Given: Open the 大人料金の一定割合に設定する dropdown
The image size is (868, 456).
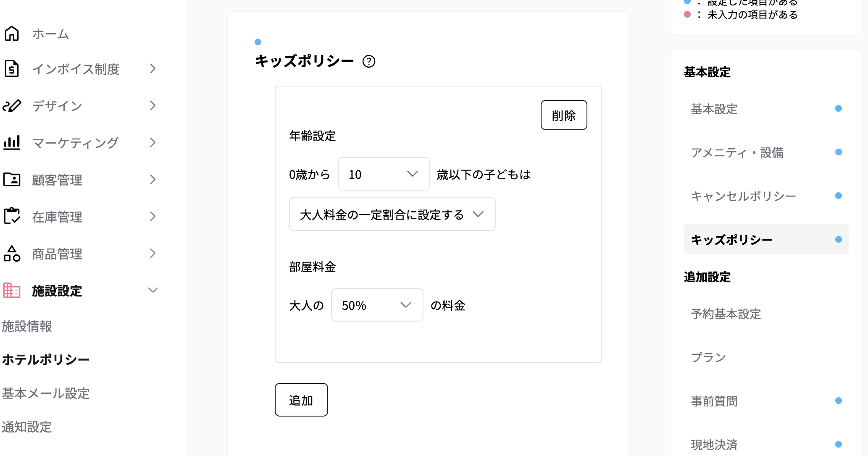Looking at the screenshot, I should click(x=392, y=214).
